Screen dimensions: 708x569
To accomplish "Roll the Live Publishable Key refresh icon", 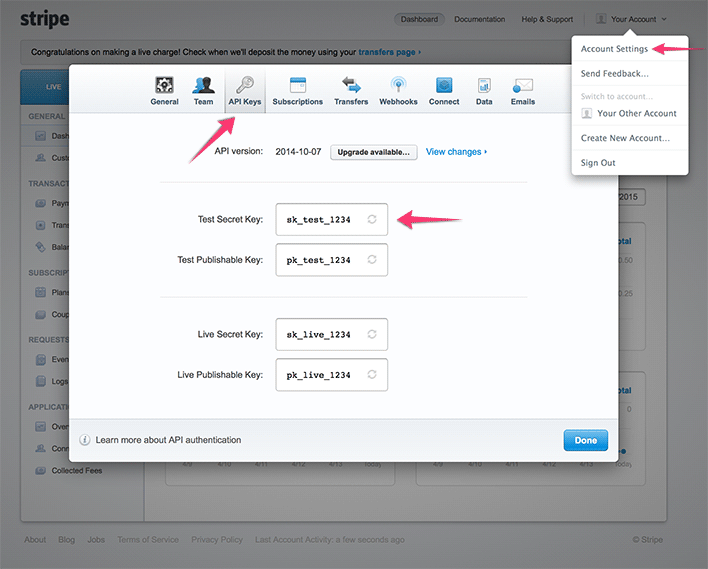I will (x=372, y=374).
